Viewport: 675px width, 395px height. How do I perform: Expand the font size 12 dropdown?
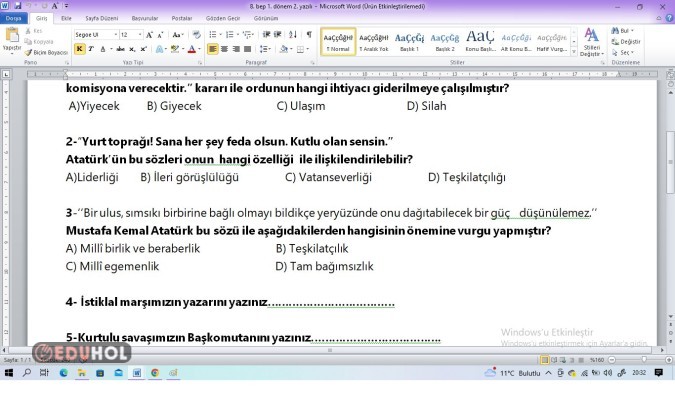pyautogui.click(x=140, y=34)
